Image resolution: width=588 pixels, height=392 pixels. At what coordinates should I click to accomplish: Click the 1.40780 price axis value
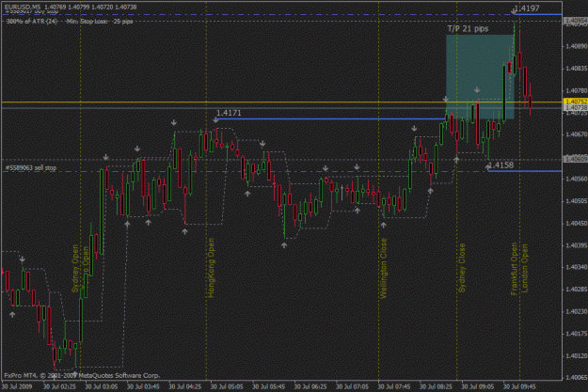(577, 90)
